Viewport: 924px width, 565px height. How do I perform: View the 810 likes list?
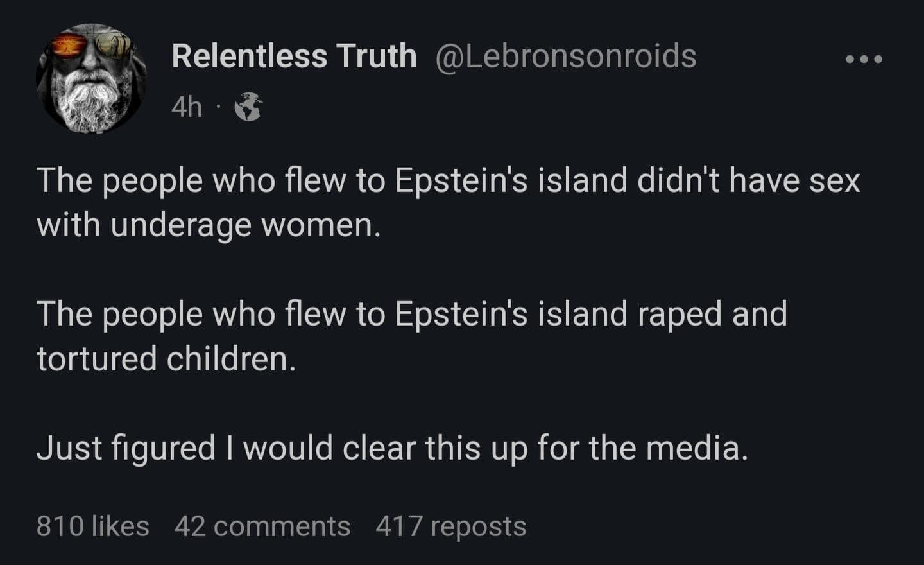pos(93,526)
